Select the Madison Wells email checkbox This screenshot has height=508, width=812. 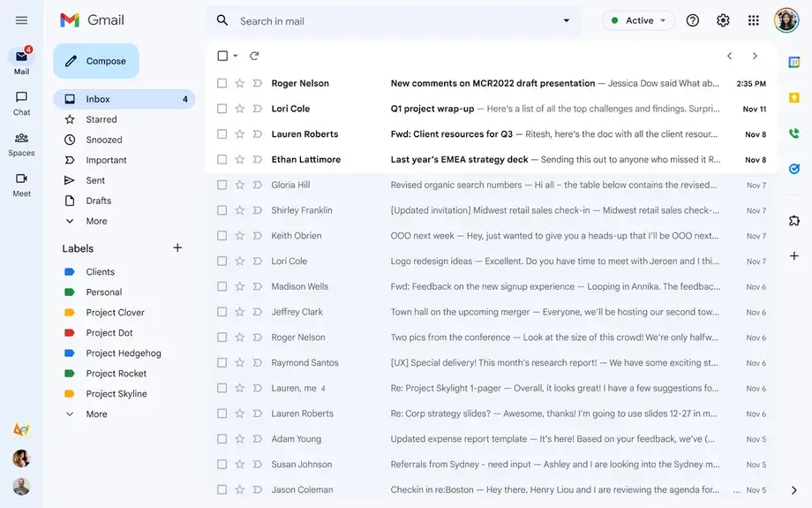(x=222, y=286)
